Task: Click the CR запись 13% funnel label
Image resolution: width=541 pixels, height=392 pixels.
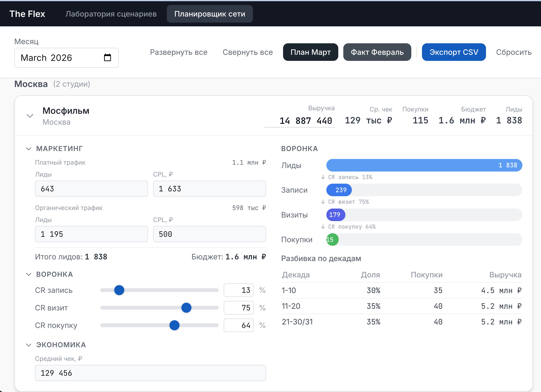Action: coord(350,177)
